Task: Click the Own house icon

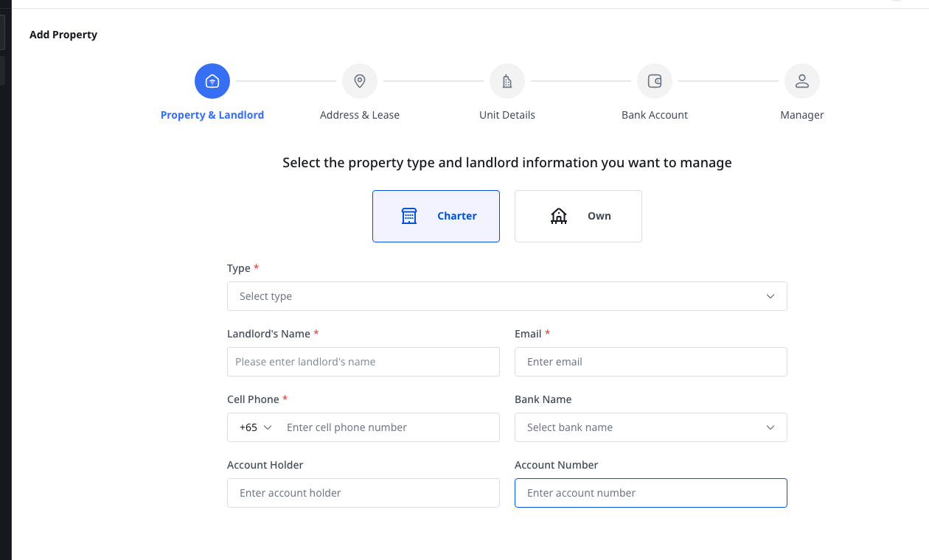Action: tap(559, 216)
